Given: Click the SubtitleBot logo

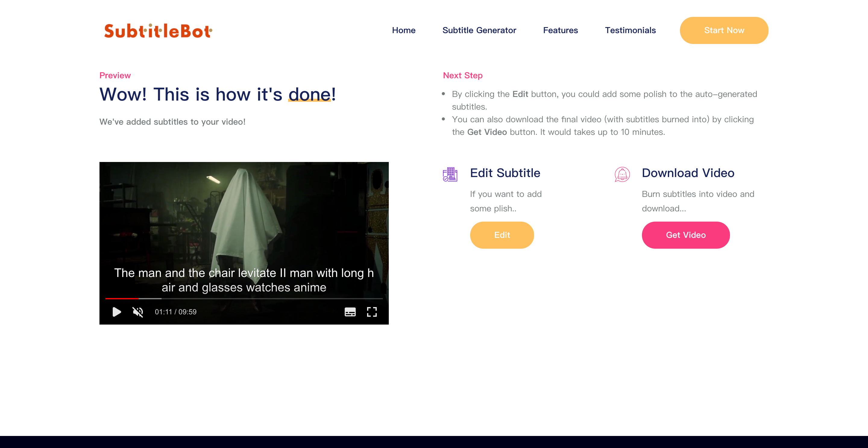Looking at the screenshot, I should tap(158, 31).
